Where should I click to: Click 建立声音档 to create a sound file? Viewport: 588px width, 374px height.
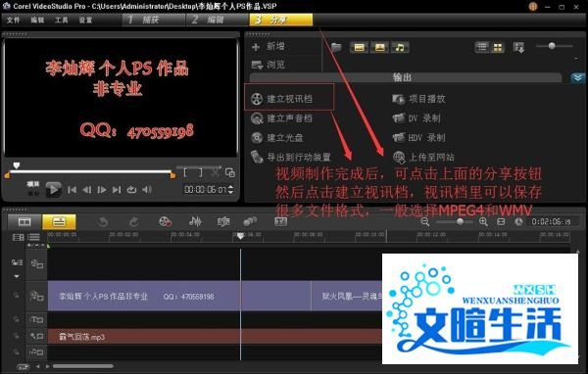point(282,118)
